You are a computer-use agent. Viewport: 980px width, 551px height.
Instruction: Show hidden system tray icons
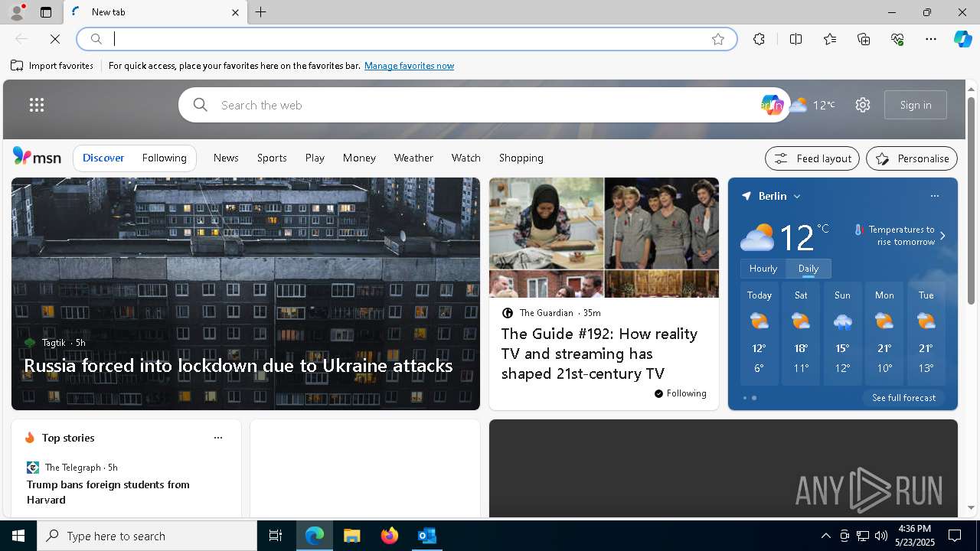click(825, 536)
